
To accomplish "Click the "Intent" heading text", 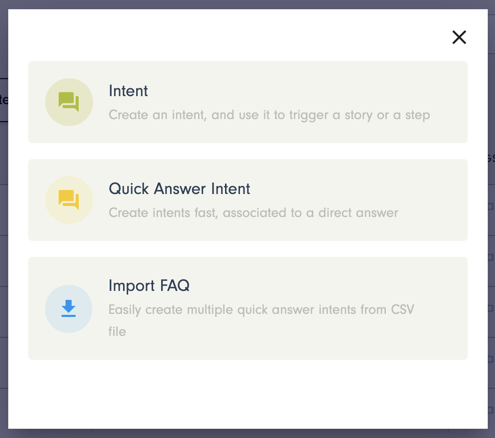I will tap(128, 91).
